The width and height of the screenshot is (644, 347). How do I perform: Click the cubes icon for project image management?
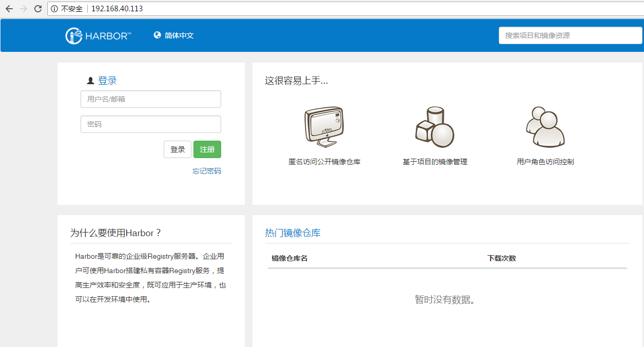[x=435, y=127]
